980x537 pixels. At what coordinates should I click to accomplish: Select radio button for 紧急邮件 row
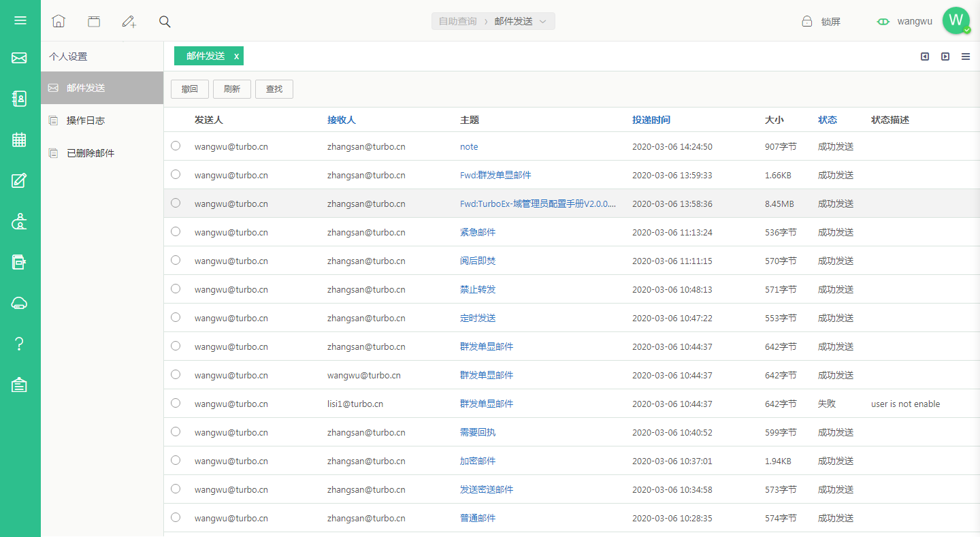176,231
